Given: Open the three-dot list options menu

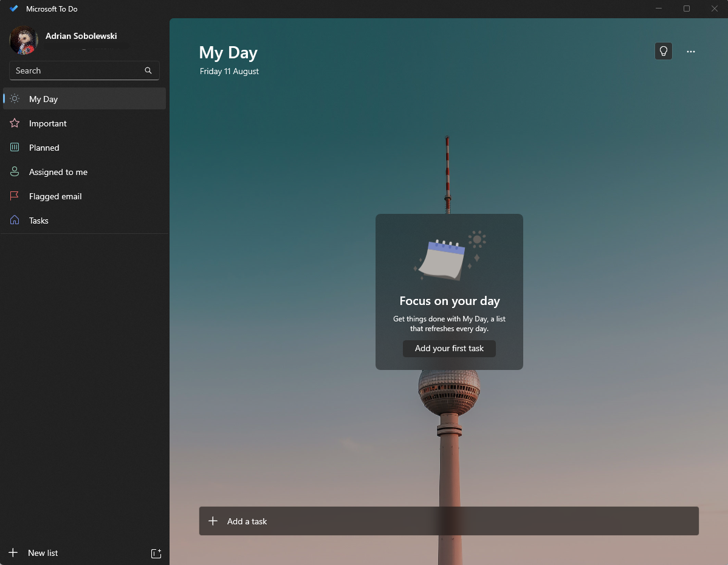Looking at the screenshot, I should [691, 52].
